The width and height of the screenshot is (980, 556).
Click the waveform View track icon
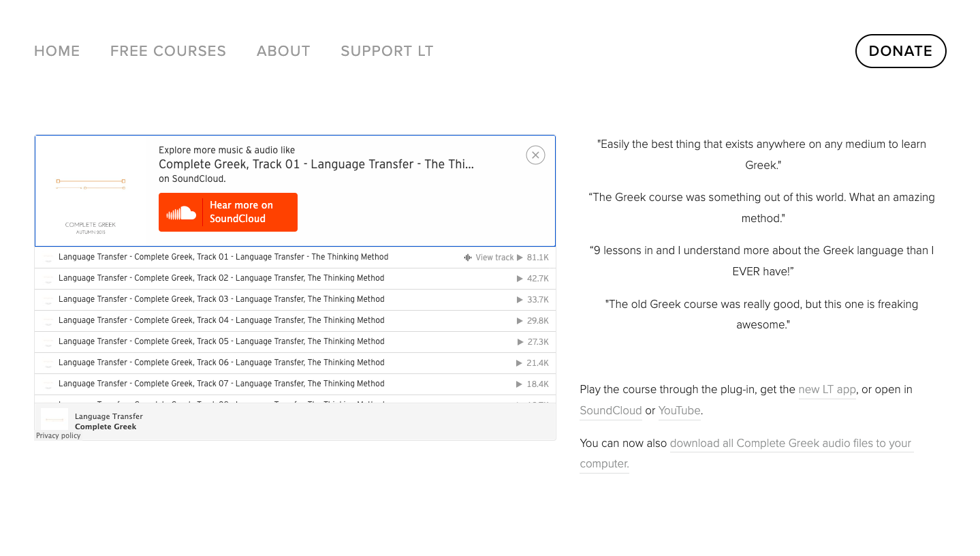pyautogui.click(x=468, y=258)
